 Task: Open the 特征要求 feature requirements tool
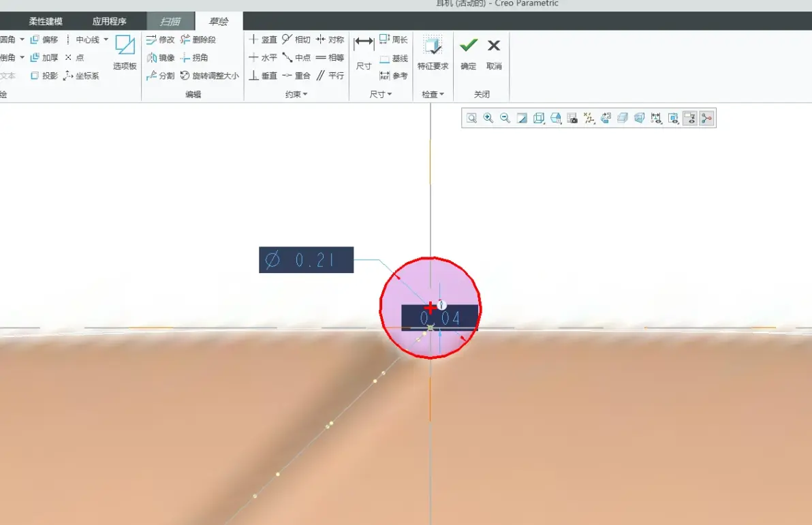coord(433,52)
